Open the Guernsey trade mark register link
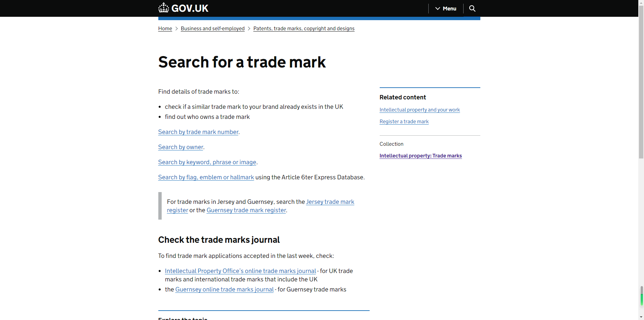The width and height of the screenshot is (644, 320). point(246,210)
